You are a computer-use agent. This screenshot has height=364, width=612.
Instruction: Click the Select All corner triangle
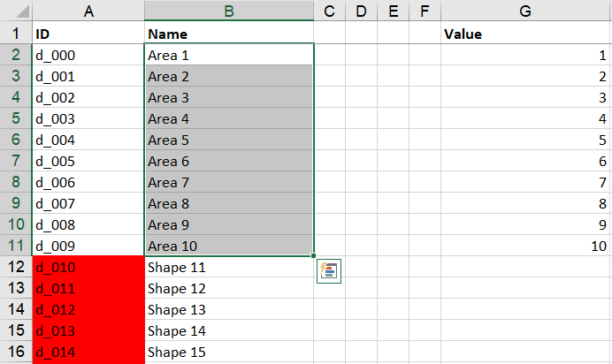tap(23, 11)
